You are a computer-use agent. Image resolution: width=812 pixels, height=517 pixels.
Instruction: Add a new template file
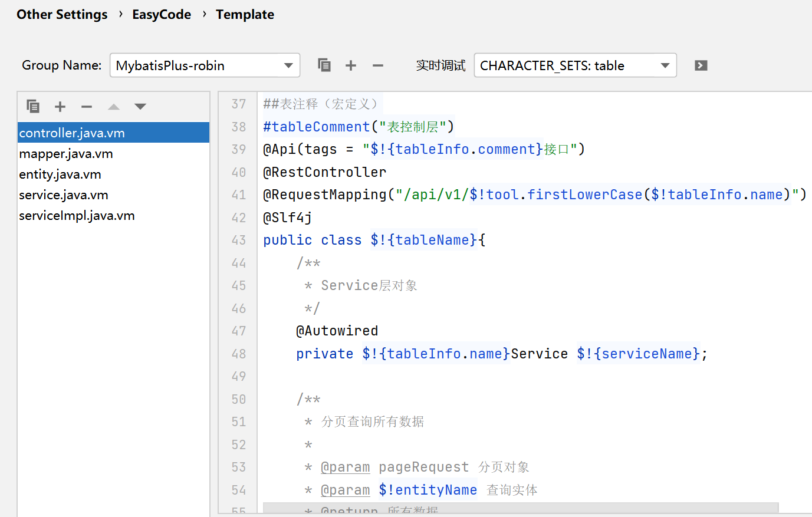click(60, 107)
